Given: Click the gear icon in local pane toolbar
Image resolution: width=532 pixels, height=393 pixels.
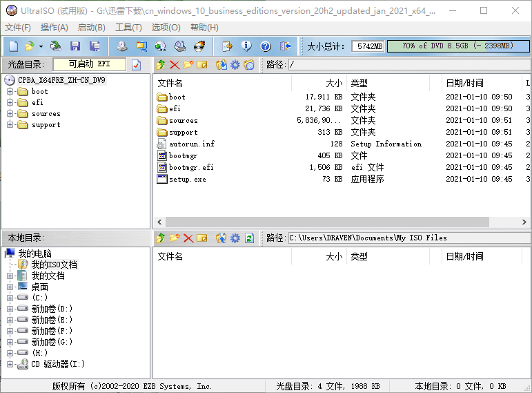Looking at the screenshot, I should (235, 238).
